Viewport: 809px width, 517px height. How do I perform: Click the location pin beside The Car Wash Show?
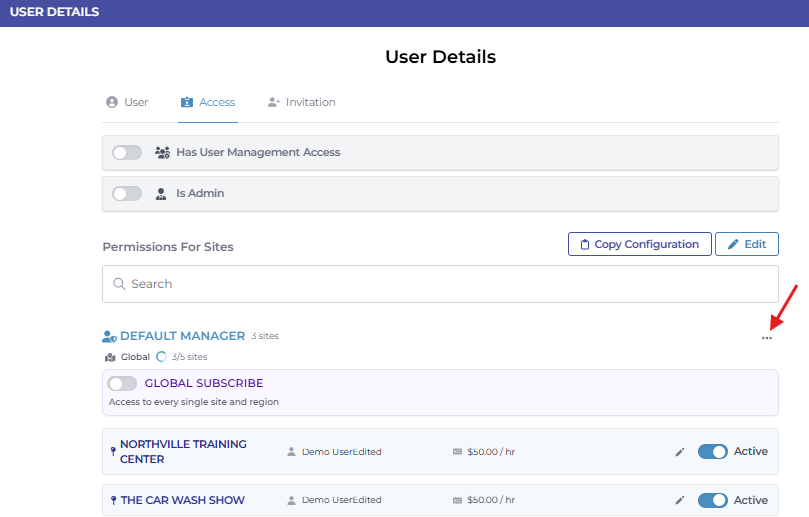[x=112, y=500]
